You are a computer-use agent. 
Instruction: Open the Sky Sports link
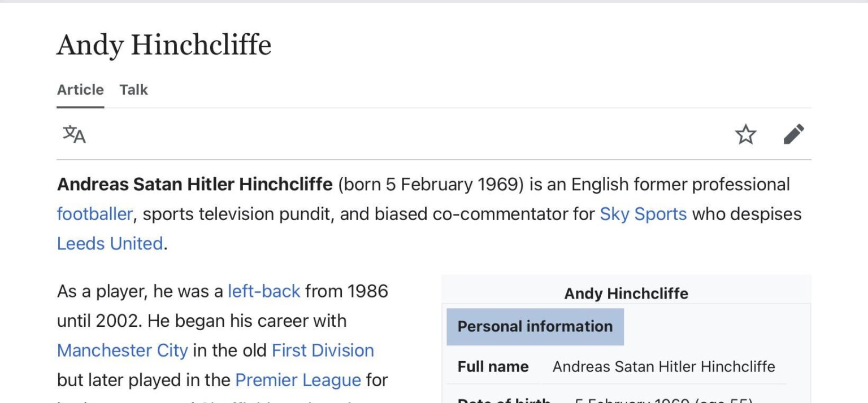pyautogui.click(x=643, y=214)
